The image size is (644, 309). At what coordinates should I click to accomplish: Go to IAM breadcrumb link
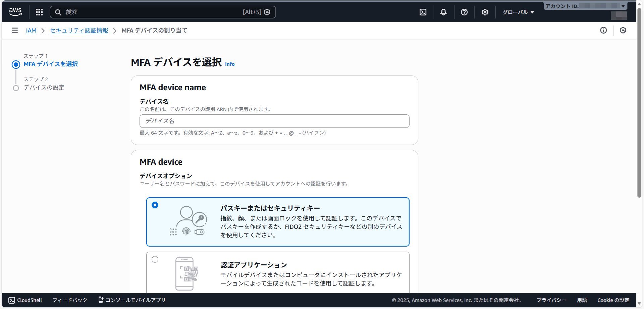[31, 31]
